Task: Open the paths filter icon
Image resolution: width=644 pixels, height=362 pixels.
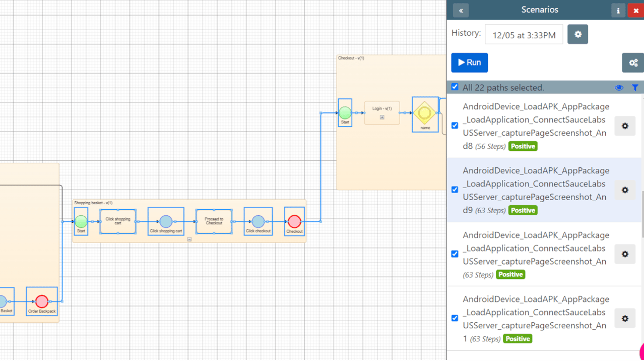Action: (635, 88)
